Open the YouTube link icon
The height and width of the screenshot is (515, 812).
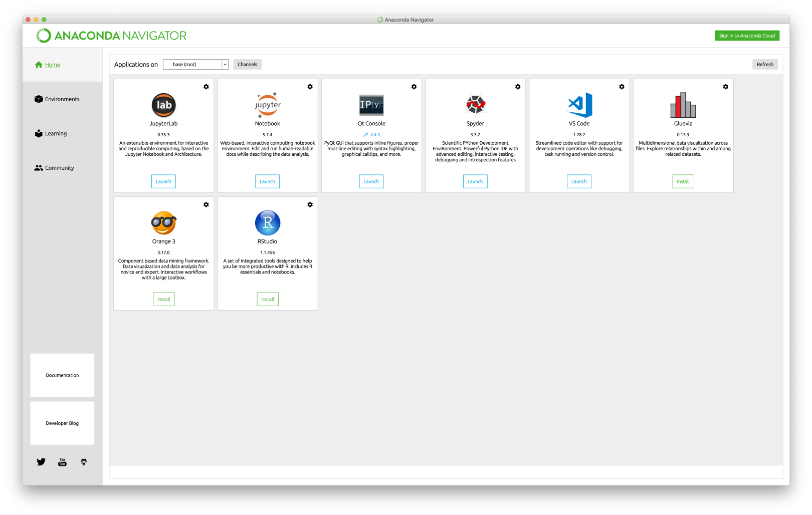pyautogui.click(x=62, y=462)
